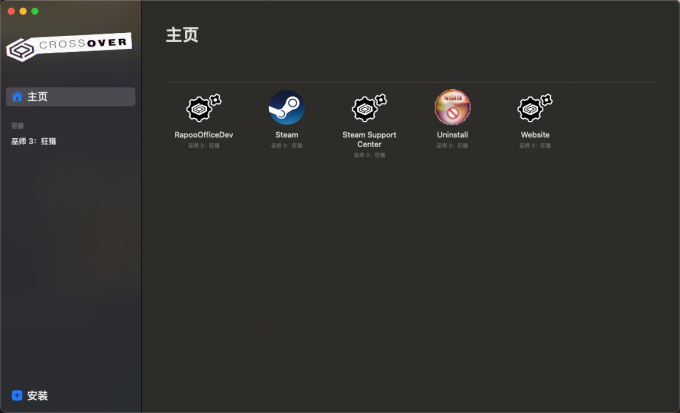
Task: Click the blue home icon in sidebar
Action: [x=17, y=96]
